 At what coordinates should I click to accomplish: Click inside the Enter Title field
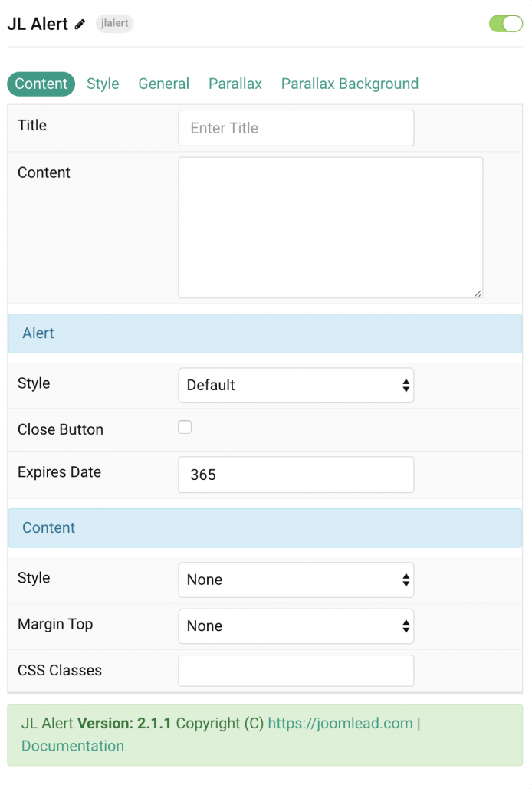pyautogui.click(x=296, y=128)
